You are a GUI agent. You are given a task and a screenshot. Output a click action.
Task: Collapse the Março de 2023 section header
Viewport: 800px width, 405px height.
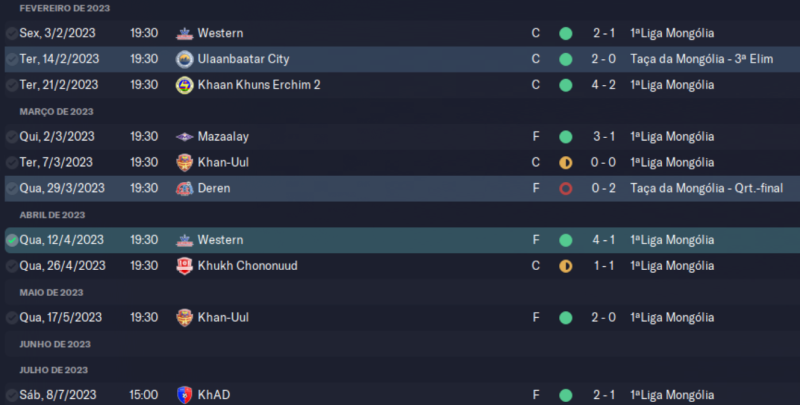[x=56, y=111]
